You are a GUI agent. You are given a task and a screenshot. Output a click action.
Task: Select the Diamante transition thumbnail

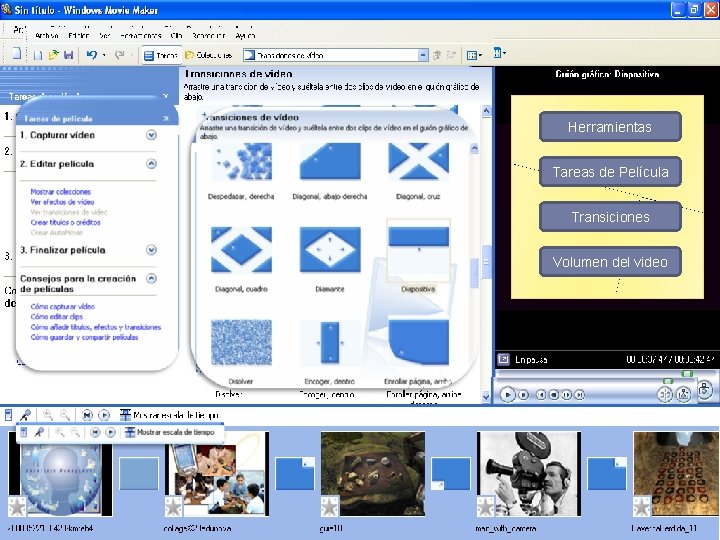tap(330, 250)
